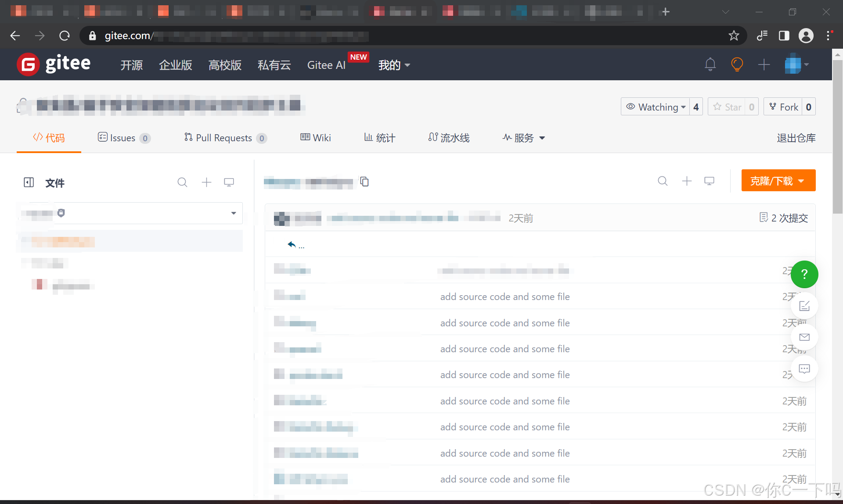Click the back arrow parent directory row
Viewport: 843px width, 504px height.
click(292, 244)
